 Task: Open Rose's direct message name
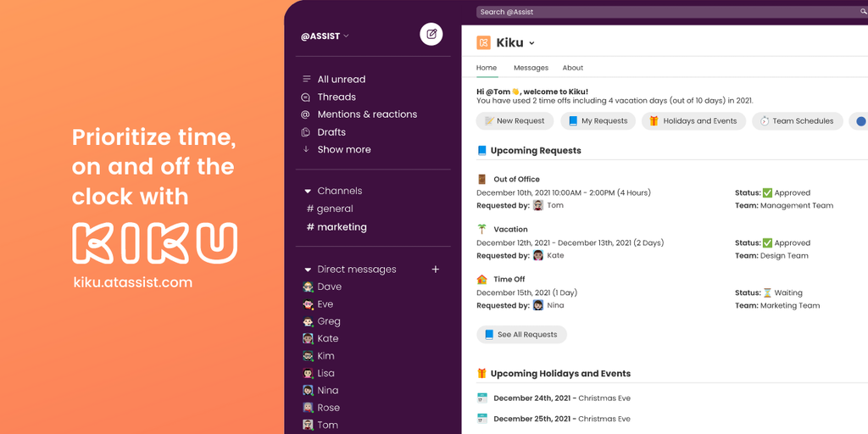[329, 408]
